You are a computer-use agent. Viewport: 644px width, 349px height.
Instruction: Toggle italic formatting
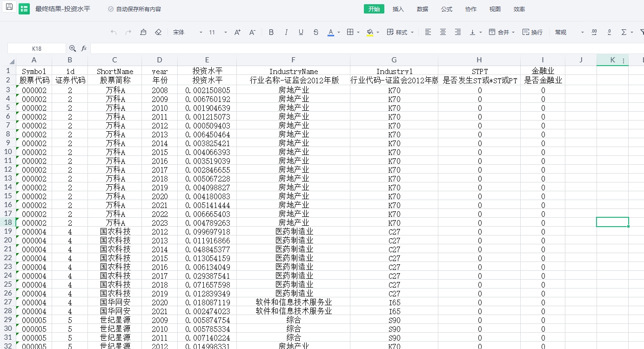[286, 32]
